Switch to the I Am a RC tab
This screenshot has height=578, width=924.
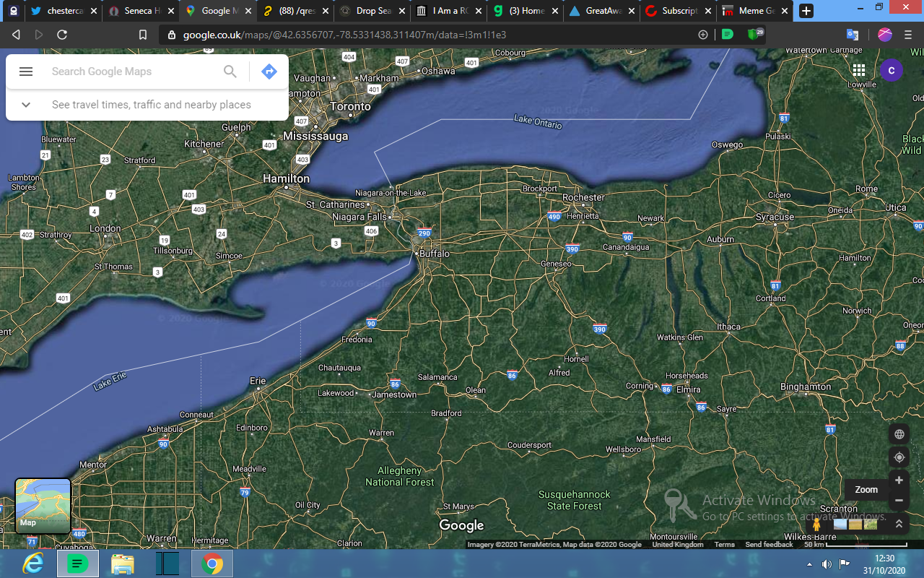[x=450, y=11]
